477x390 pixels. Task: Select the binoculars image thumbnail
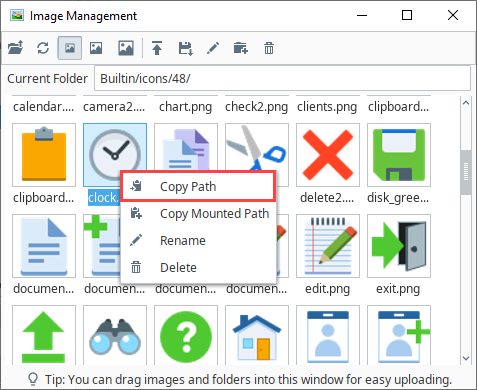pyautogui.click(x=115, y=335)
